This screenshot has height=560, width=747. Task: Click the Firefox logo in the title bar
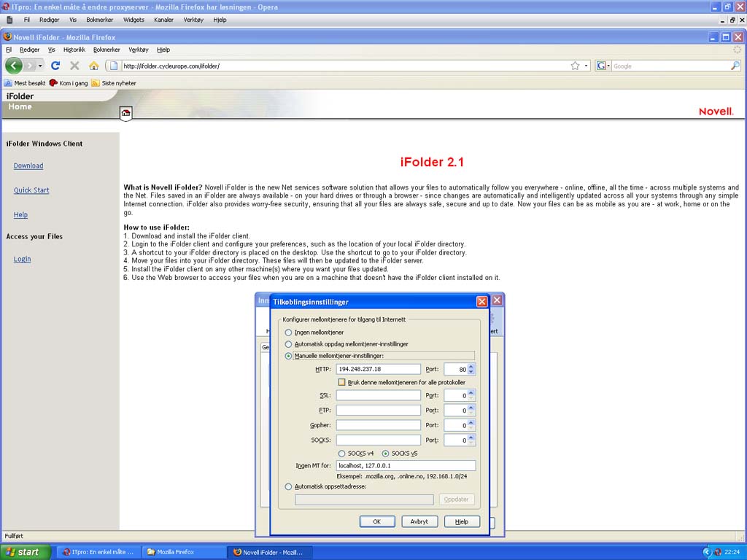(7, 36)
